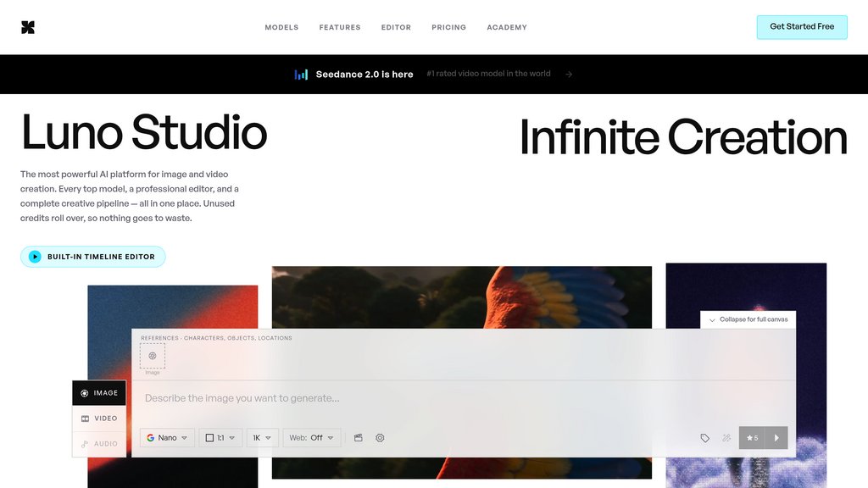Switch to the VIDEO mode tab

tap(99, 419)
